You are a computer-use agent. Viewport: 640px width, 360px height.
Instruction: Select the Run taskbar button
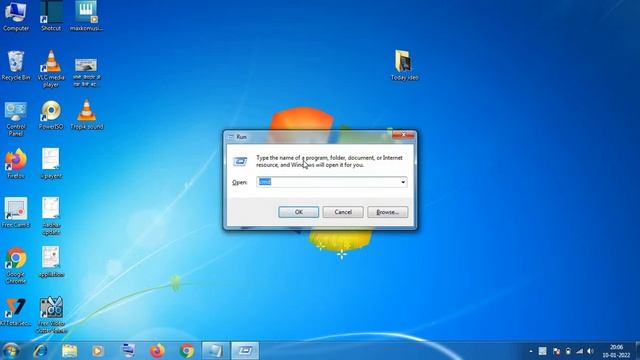click(x=245, y=351)
